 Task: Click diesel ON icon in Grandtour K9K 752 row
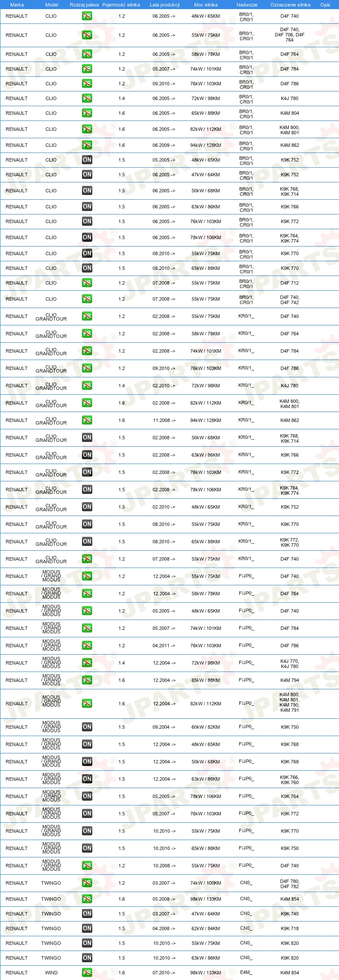pyautogui.click(x=87, y=507)
